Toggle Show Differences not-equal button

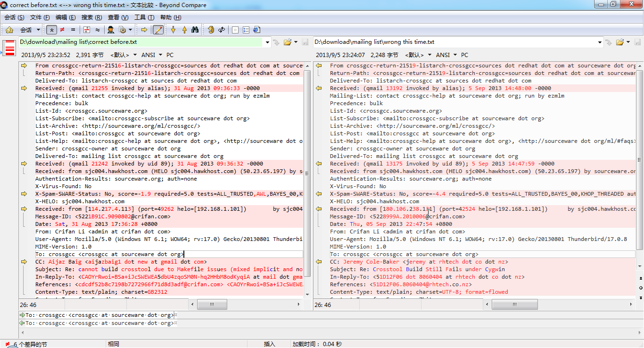click(62, 30)
